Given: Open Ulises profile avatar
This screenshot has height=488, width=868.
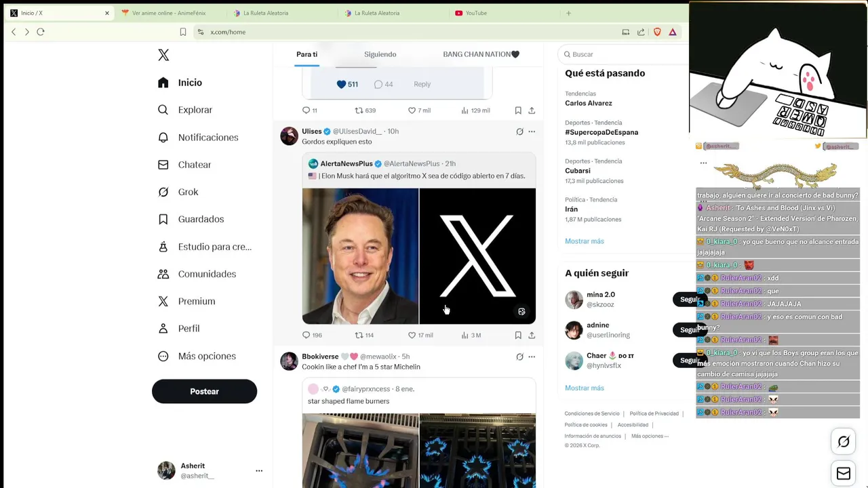Looking at the screenshot, I should [x=290, y=136].
